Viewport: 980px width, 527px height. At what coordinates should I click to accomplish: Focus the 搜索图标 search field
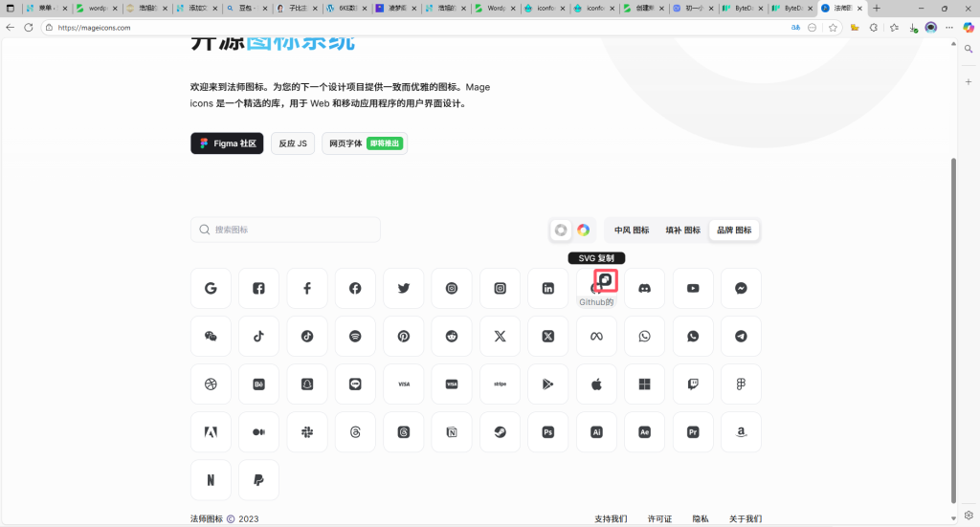(x=285, y=230)
